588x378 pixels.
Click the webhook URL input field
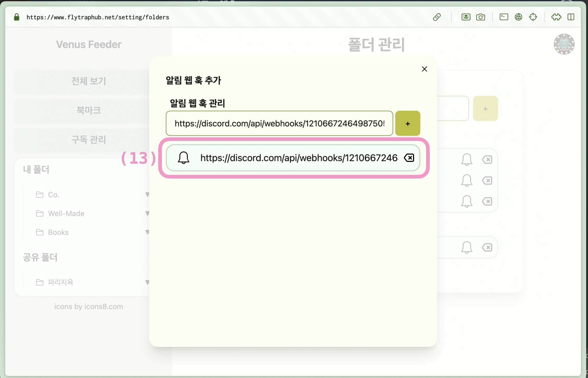tap(279, 123)
